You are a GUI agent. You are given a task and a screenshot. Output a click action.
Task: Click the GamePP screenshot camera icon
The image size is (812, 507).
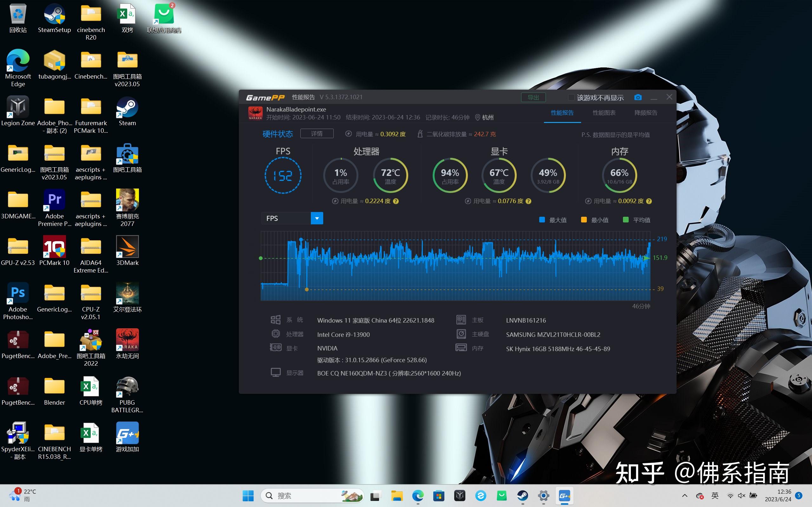(638, 97)
